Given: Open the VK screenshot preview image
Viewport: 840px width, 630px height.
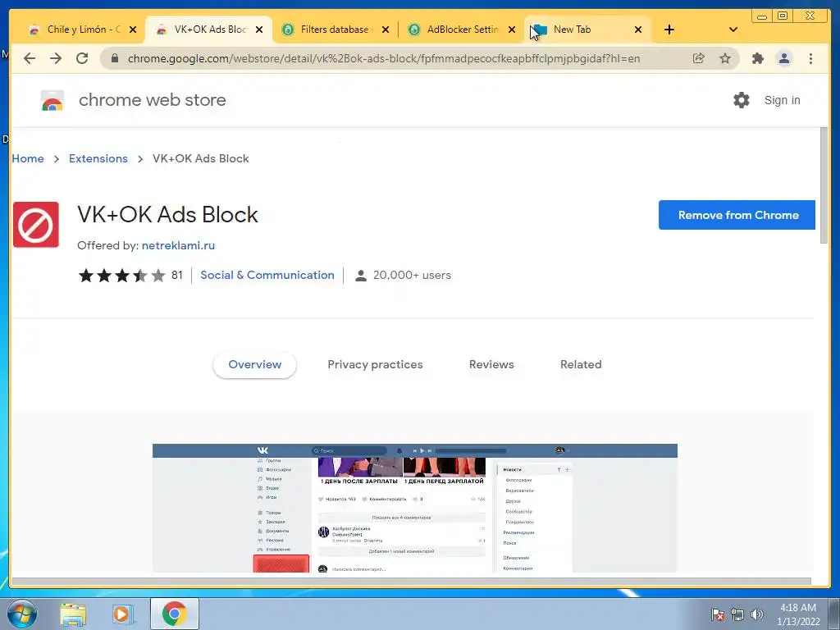Looking at the screenshot, I should pyautogui.click(x=414, y=508).
